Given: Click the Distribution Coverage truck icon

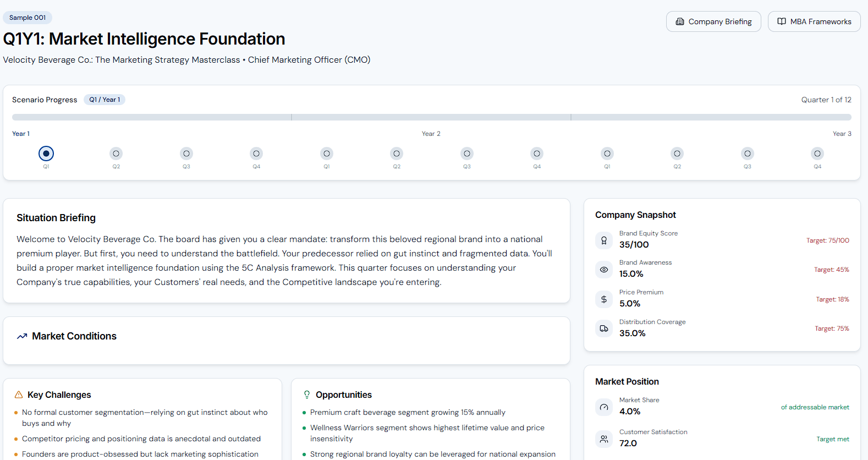Looking at the screenshot, I should (x=604, y=328).
